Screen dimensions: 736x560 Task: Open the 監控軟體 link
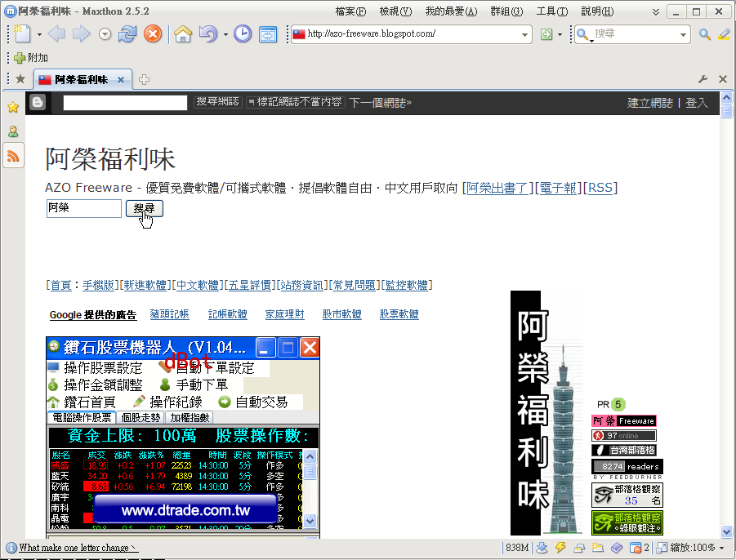point(407,285)
